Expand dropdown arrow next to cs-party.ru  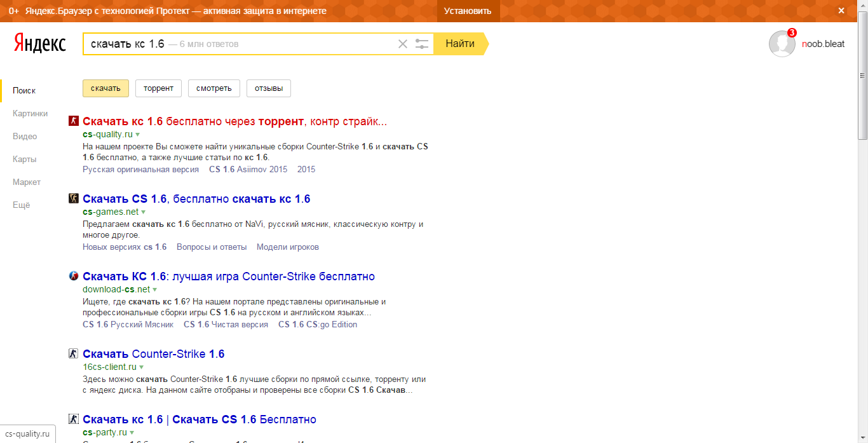pos(132,433)
